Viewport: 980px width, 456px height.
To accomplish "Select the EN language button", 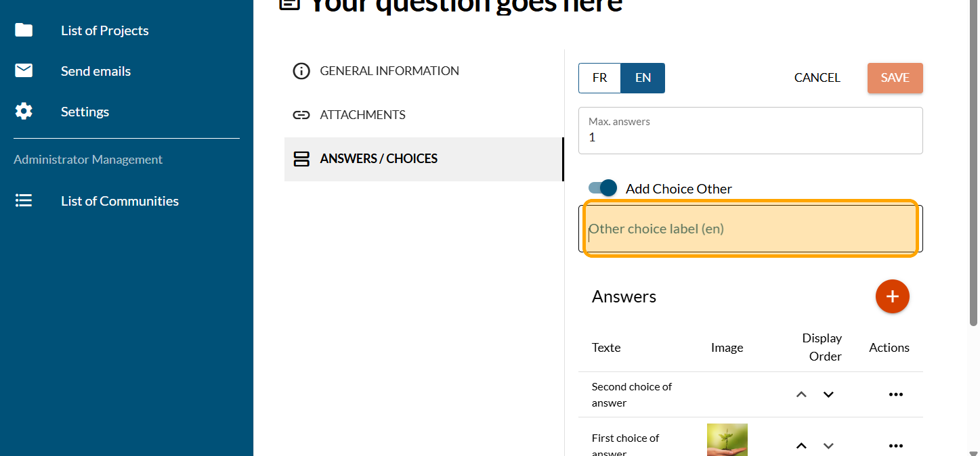I will (643, 78).
